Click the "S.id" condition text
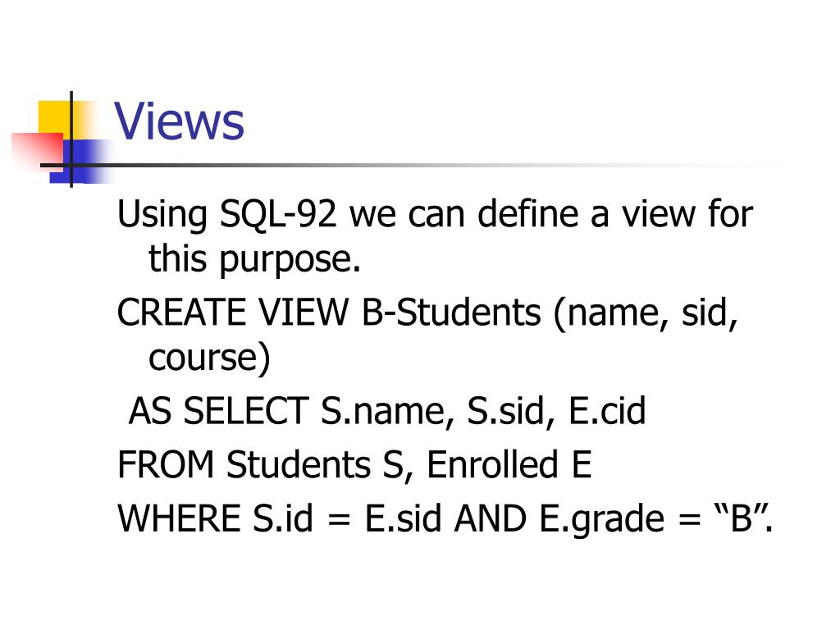Viewport: 840px width, 630px height. tap(283, 518)
